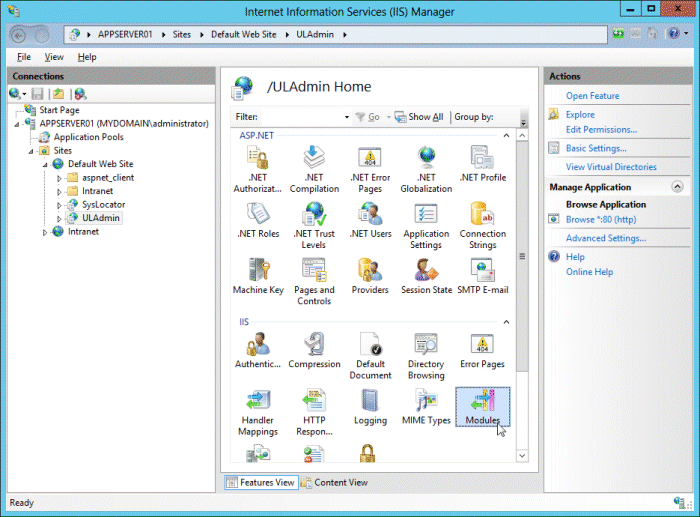Open the SMTP E-mail feature

(x=483, y=277)
